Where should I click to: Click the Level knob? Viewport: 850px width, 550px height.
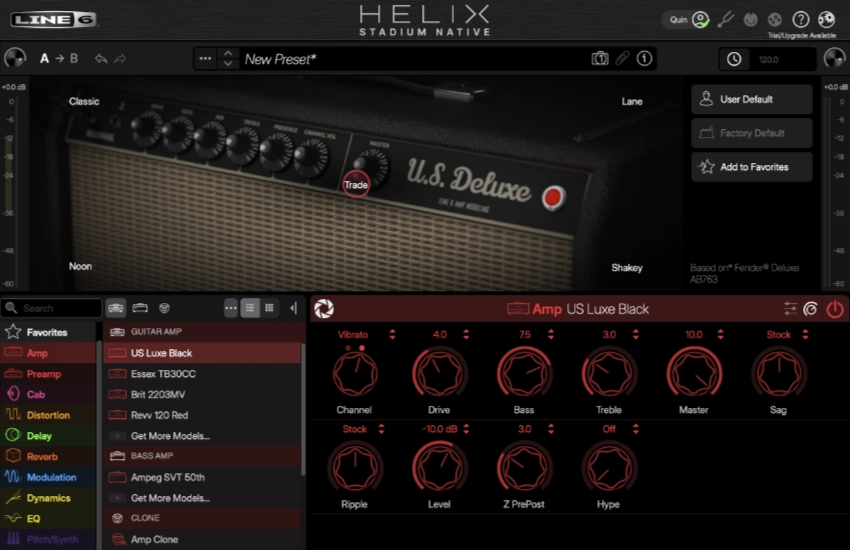tap(439, 468)
